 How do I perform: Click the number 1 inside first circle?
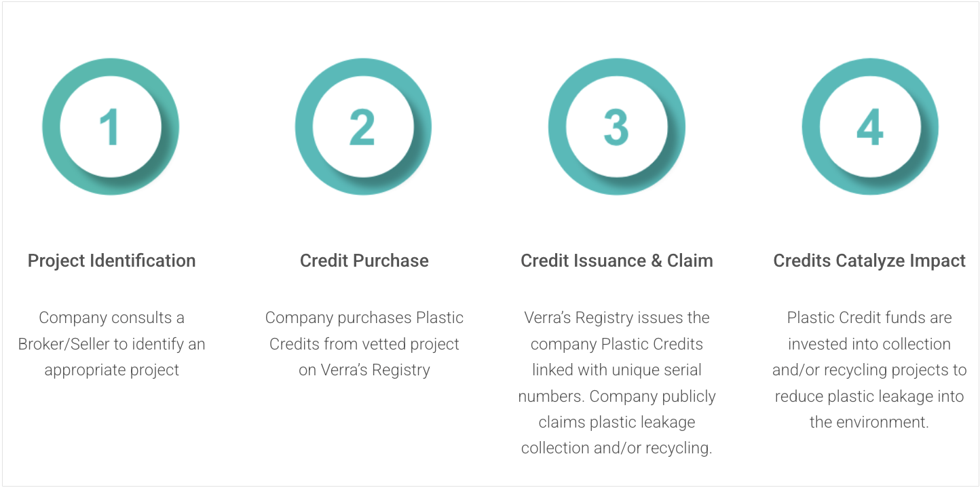pyautogui.click(x=109, y=127)
